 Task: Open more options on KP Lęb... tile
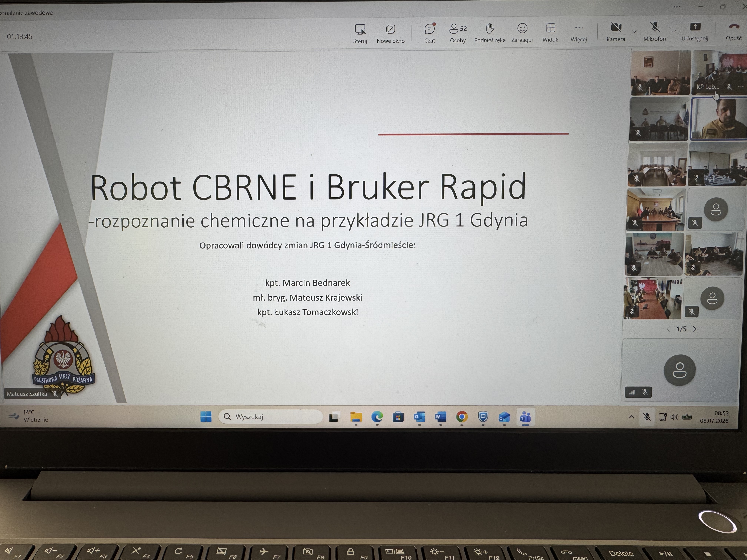tap(741, 87)
